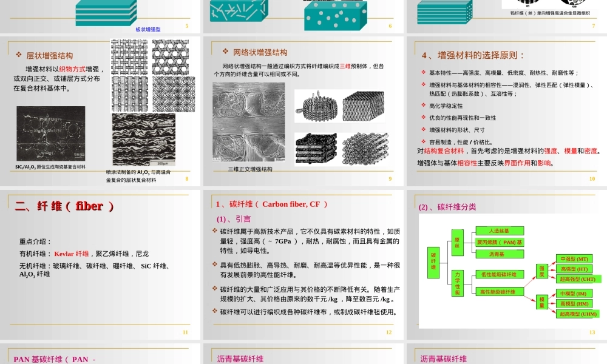Click the vertical 碳纤维 root box

pyautogui.click(x=433, y=263)
